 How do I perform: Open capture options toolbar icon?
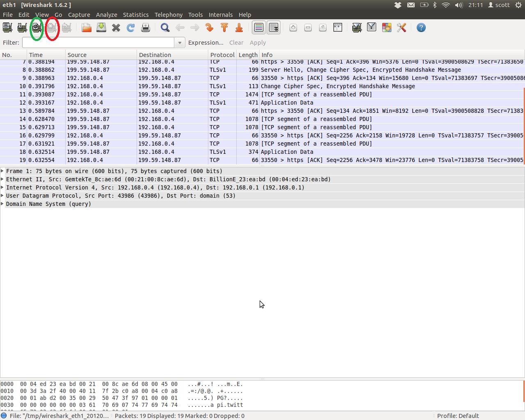(x=22, y=27)
